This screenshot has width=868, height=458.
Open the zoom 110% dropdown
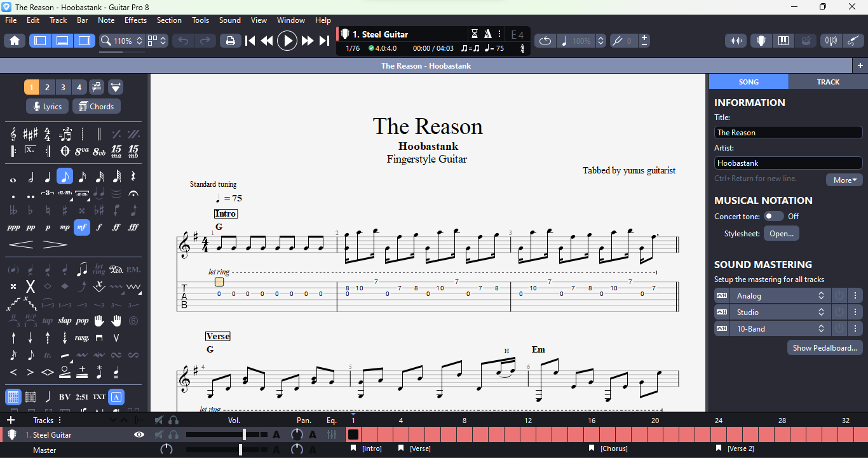coord(123,41)
